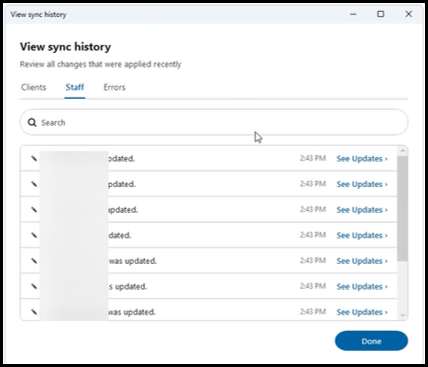Click the 2:43 PM time in 's updated.' row

(313, 286)
